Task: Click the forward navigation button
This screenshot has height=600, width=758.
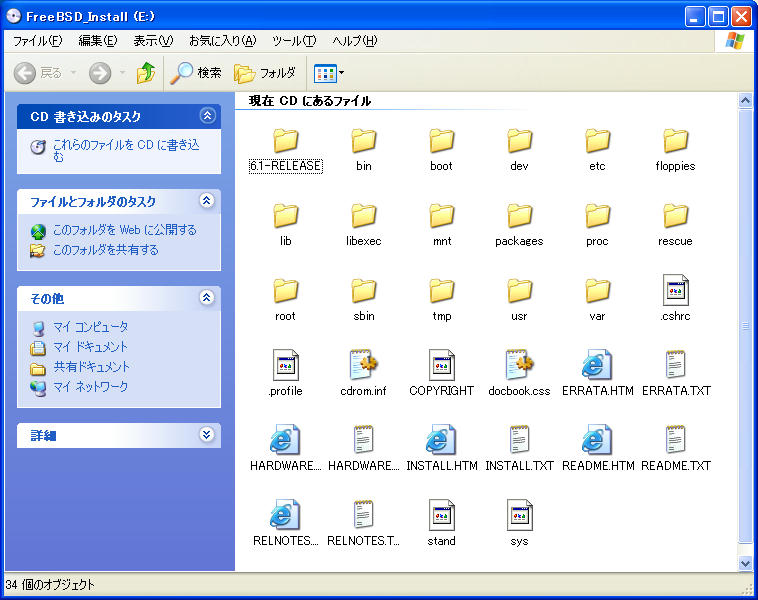Action: tap(100, 73)
